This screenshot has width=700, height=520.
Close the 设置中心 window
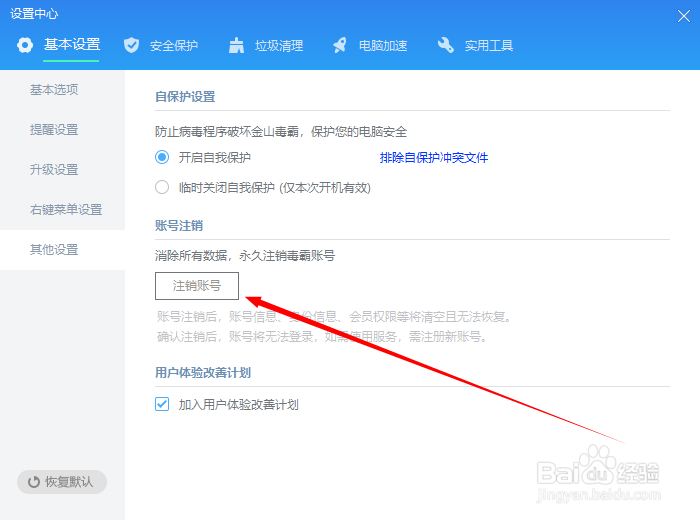click(683, 16)
